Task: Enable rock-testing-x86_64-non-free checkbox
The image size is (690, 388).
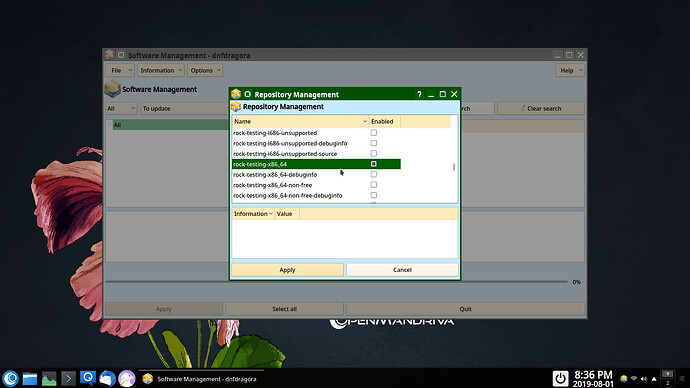Action: [x=374, y=185]
